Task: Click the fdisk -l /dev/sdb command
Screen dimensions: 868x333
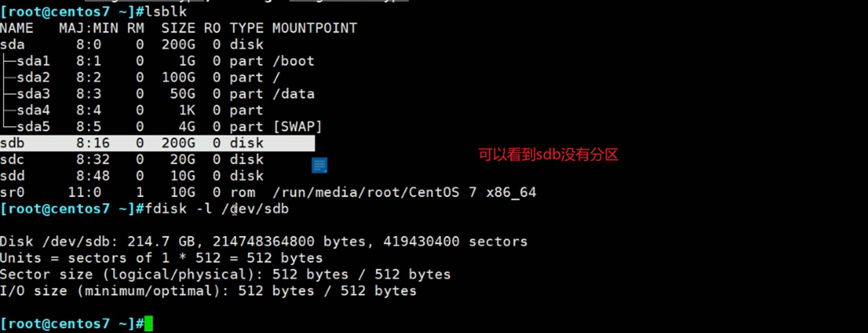Action: (217, 209)
